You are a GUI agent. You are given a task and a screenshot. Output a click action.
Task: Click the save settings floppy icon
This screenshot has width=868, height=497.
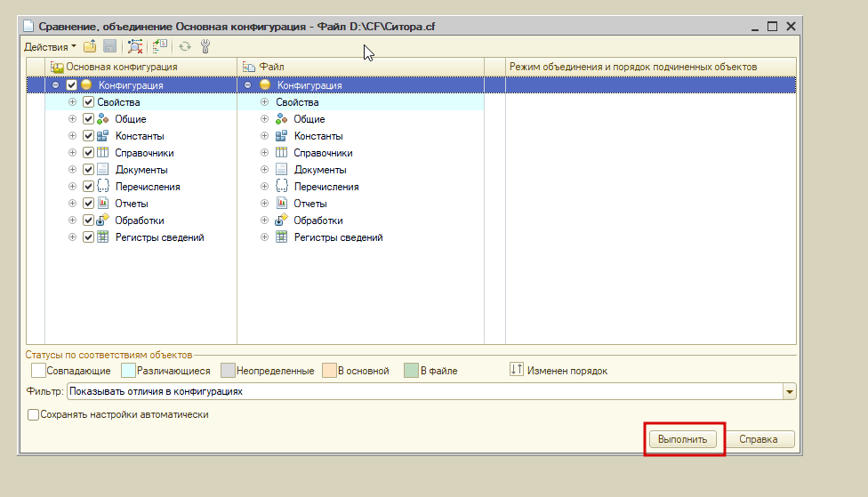109,46
